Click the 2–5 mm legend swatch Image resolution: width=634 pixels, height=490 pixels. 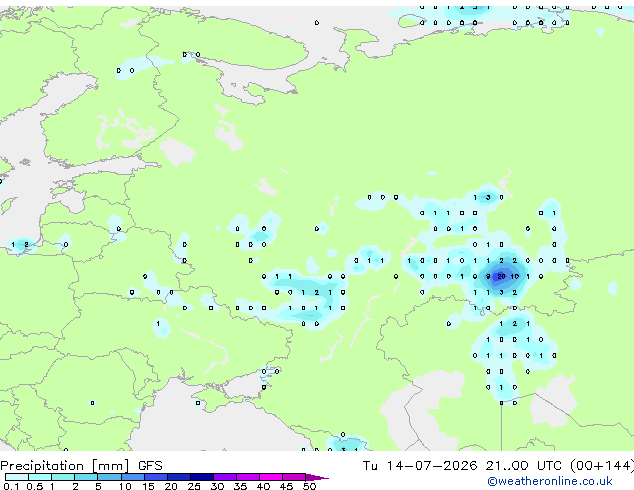point(86,477)
